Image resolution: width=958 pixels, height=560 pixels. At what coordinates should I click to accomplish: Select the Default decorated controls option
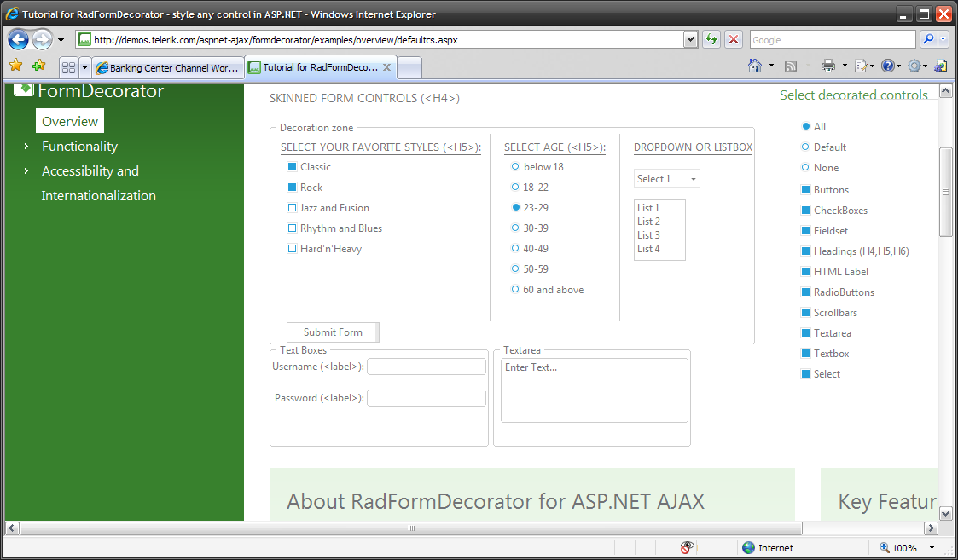click(x=805, y=147)
